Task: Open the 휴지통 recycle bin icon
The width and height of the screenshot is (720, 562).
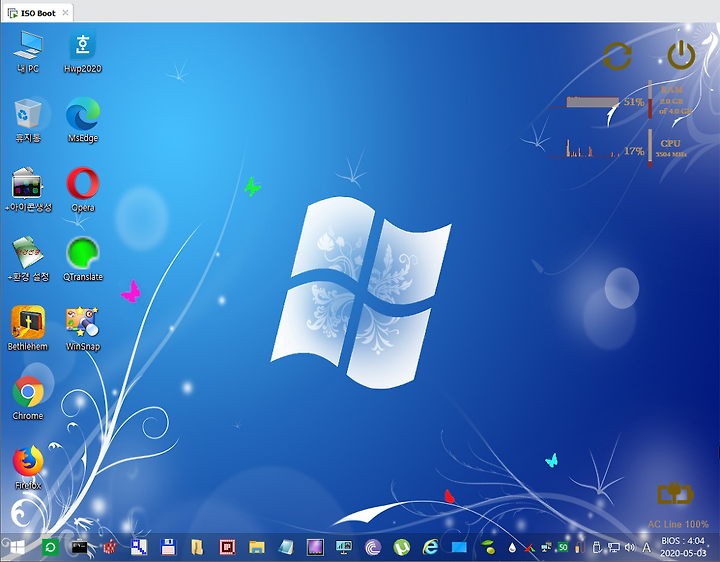Action: (x=28, y=121)
